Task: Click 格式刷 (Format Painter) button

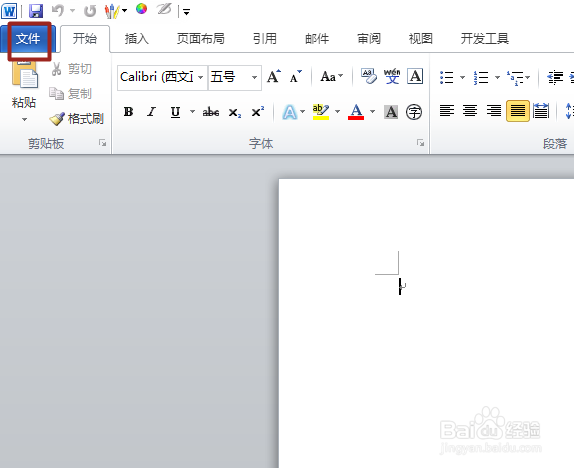Action: (x=77, y=119)
